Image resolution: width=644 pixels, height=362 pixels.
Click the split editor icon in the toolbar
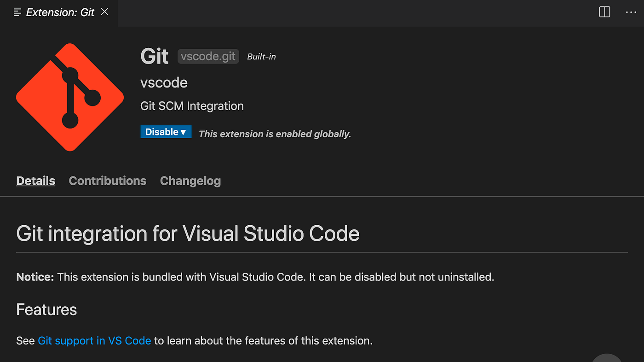point(604,12)
